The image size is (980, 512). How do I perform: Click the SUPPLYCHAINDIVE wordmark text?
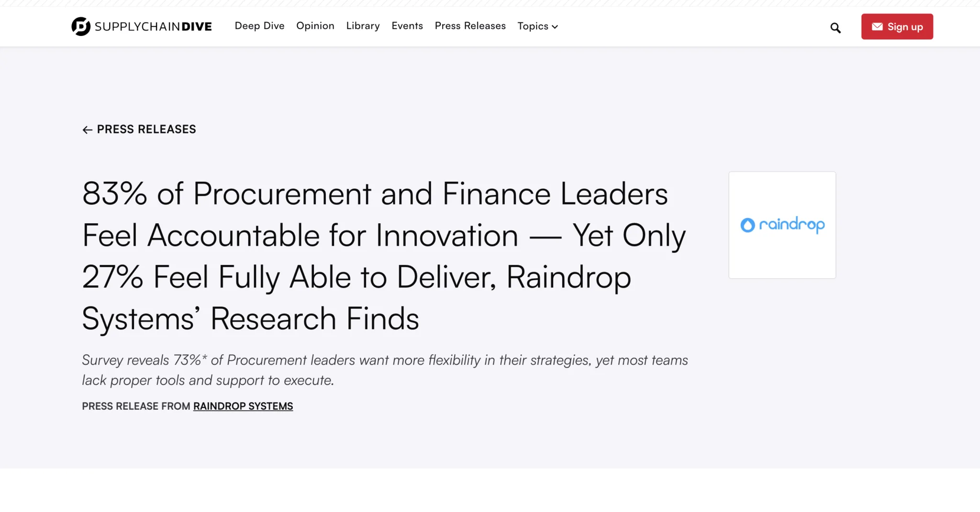coord(153,27)
